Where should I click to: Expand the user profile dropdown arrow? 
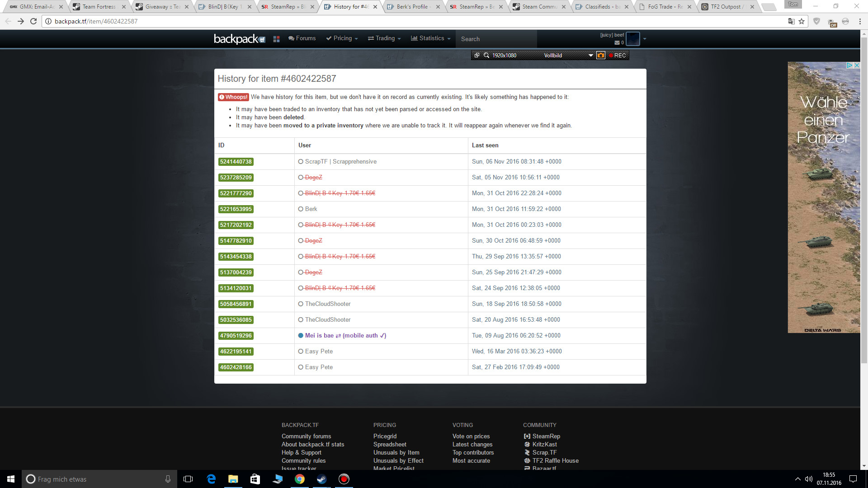(645, 39)
